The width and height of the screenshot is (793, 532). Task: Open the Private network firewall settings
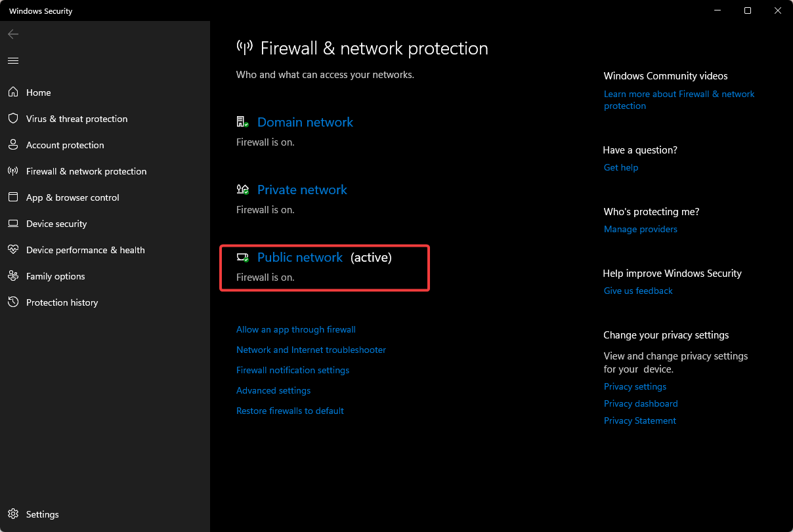302,190
